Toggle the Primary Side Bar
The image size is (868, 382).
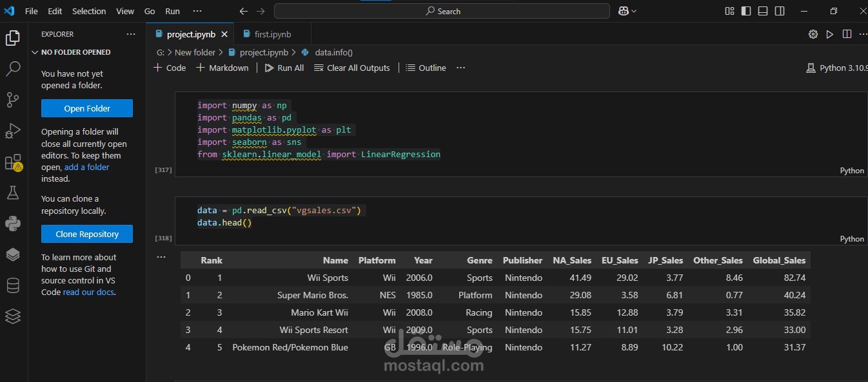point(746,11)
